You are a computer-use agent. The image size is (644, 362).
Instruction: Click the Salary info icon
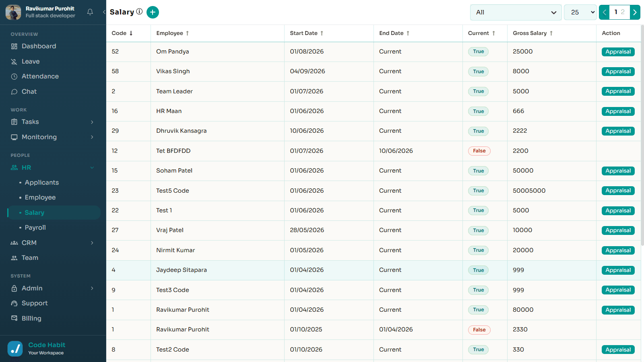click(x=139, y=12)
